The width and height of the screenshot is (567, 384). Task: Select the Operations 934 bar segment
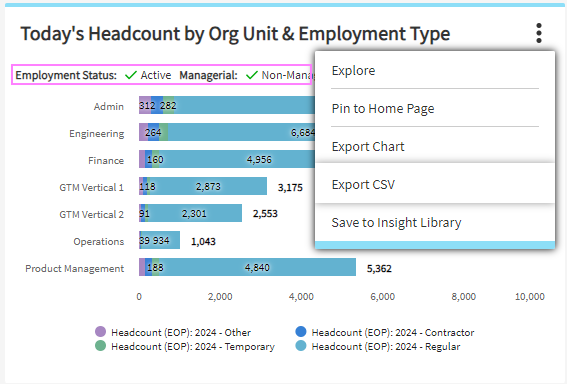click(x=161, y=240)
